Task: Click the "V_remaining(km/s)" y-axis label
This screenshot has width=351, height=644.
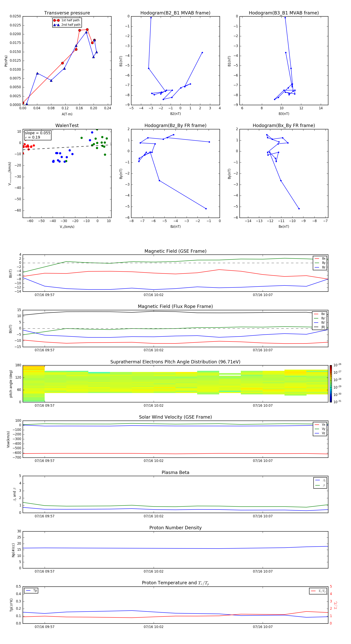Action: coord(10,173)
